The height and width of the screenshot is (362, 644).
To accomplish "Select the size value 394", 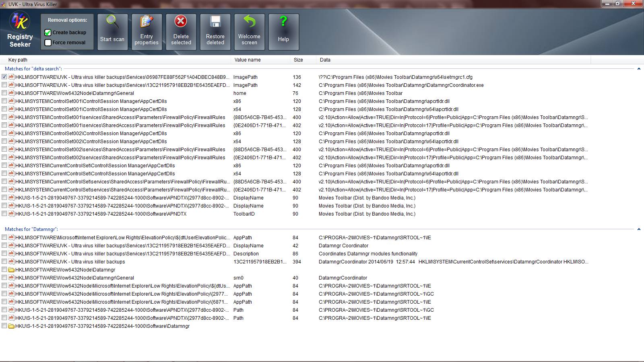I will point(297,262).
